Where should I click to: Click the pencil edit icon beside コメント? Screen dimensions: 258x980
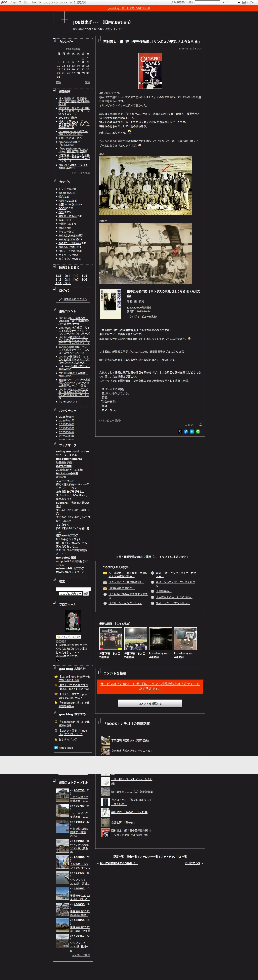point(200,424)
